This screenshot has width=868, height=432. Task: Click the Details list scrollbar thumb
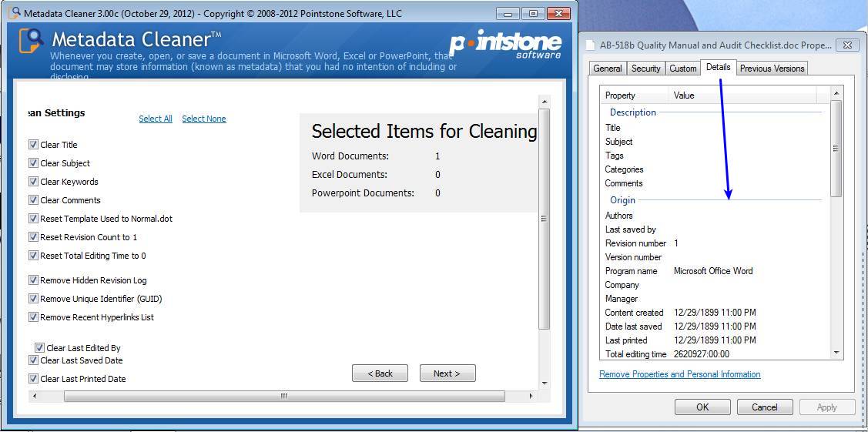tap(836, 149)
